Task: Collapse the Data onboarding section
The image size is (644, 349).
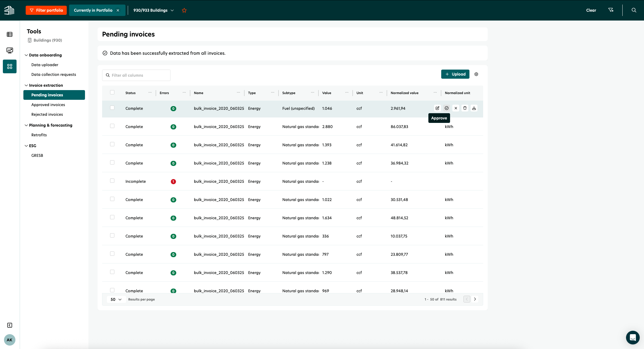Action: click(26, 55)
